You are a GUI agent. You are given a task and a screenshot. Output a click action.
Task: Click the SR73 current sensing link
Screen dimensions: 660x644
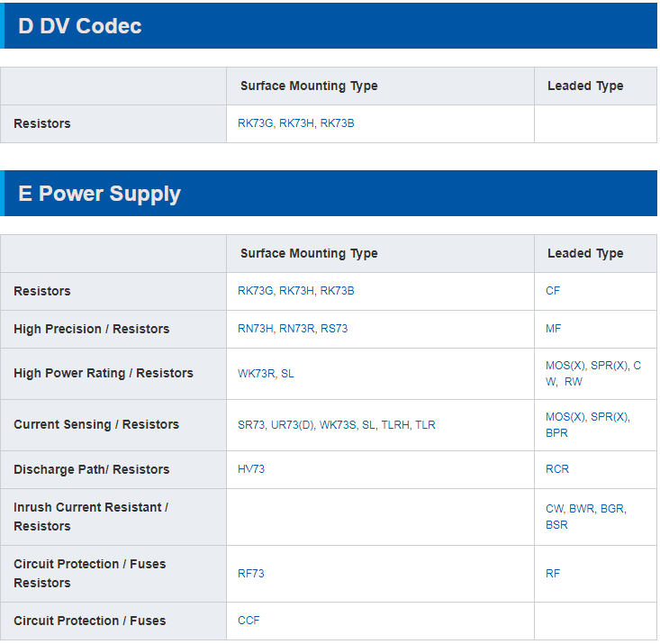(251, 425)
